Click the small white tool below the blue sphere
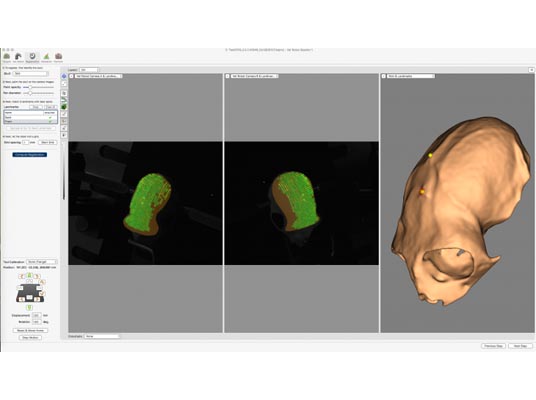This screenshot has width=536, height=400. point(64,83)
